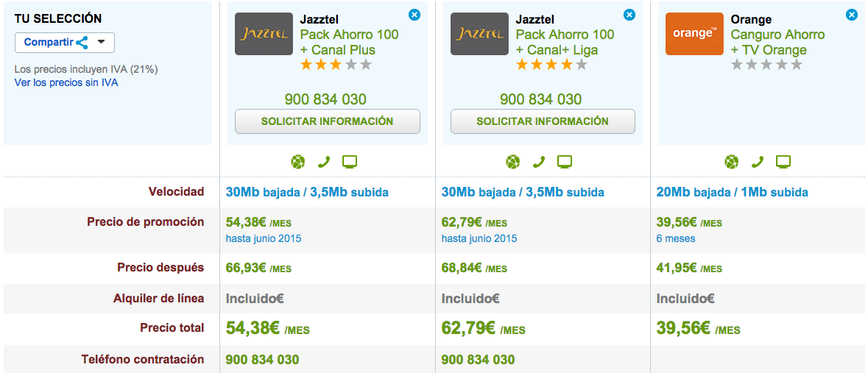Request information for Pack Ahorro 100 + Canal Plus

327,121
